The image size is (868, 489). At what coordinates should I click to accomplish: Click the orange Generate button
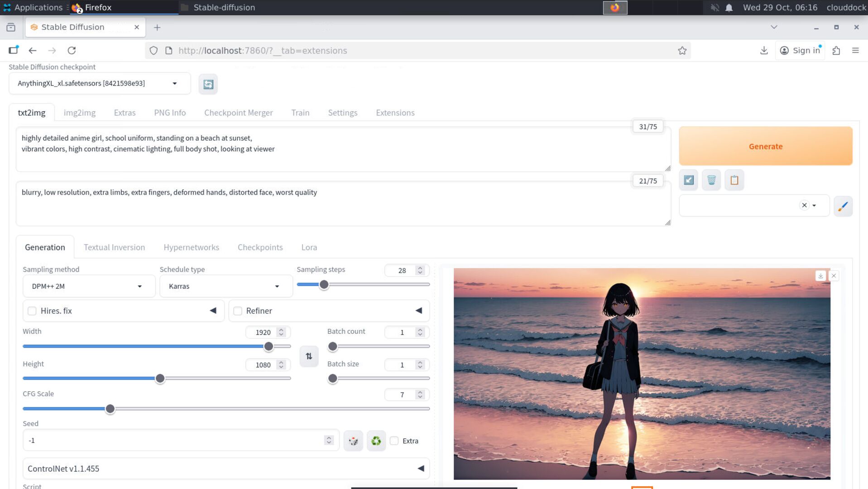tap(765, 146)
